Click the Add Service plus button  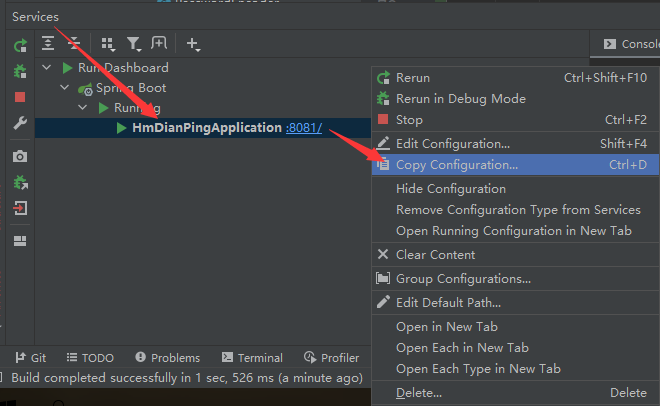pyautogui.click(x=193, y=44)
